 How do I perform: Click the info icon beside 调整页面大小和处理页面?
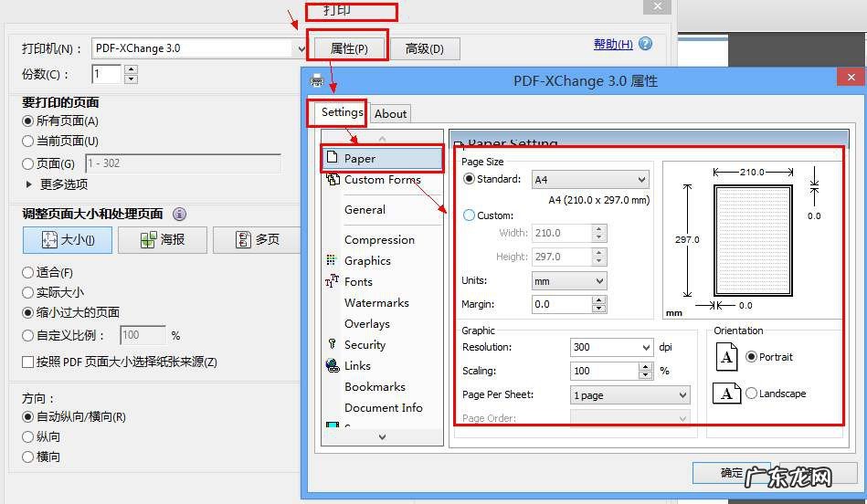(180, 214)
